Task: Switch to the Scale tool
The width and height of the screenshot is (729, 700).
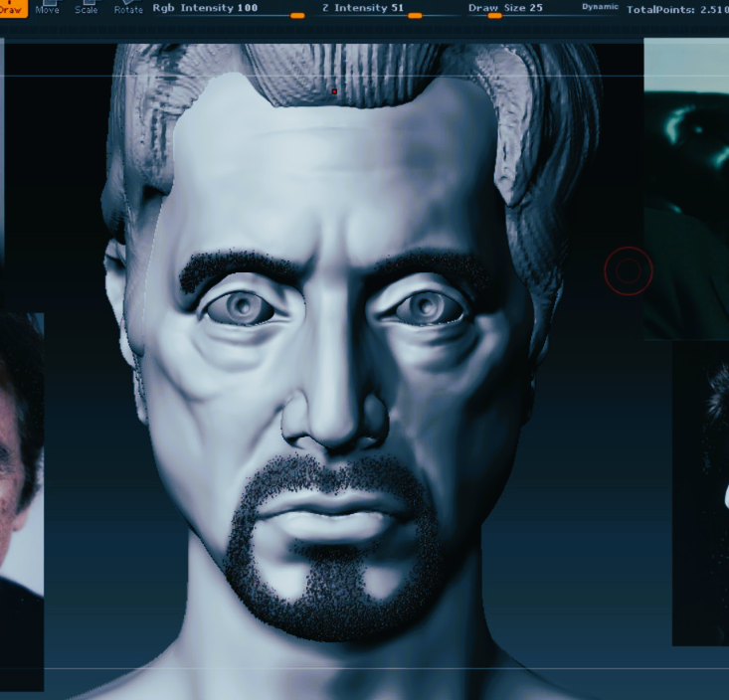Action: 86,8
